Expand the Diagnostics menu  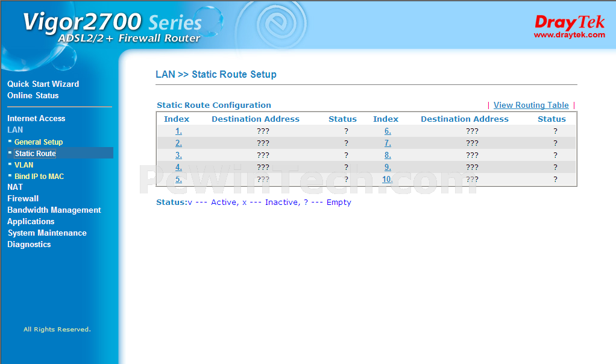(x=29, y=244)
